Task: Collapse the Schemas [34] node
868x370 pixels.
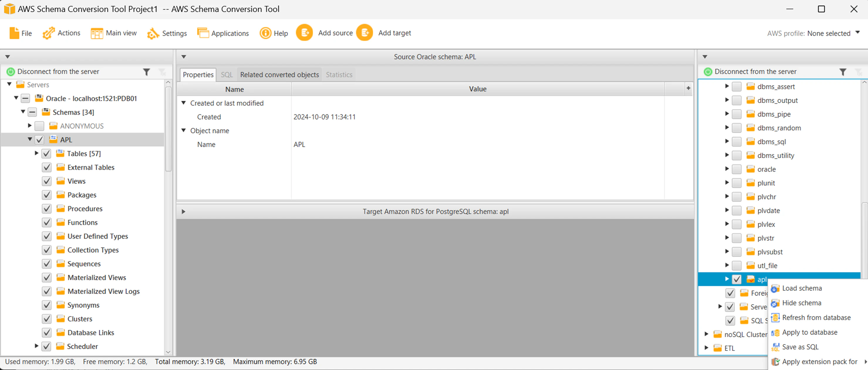Action: click(23, 112)
